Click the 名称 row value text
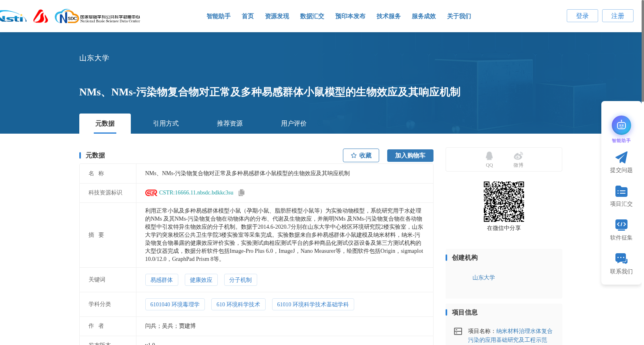644x345 pixels. [247, 174]
